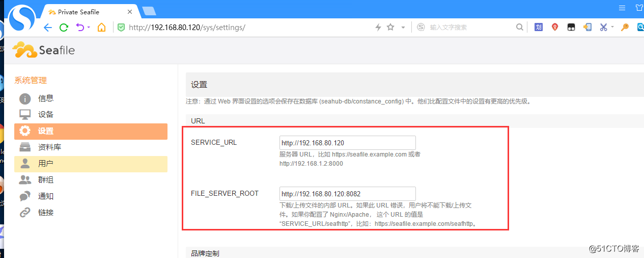Click the URL section heading
This screenshot has height=258, width=644.
coord(198,121)
